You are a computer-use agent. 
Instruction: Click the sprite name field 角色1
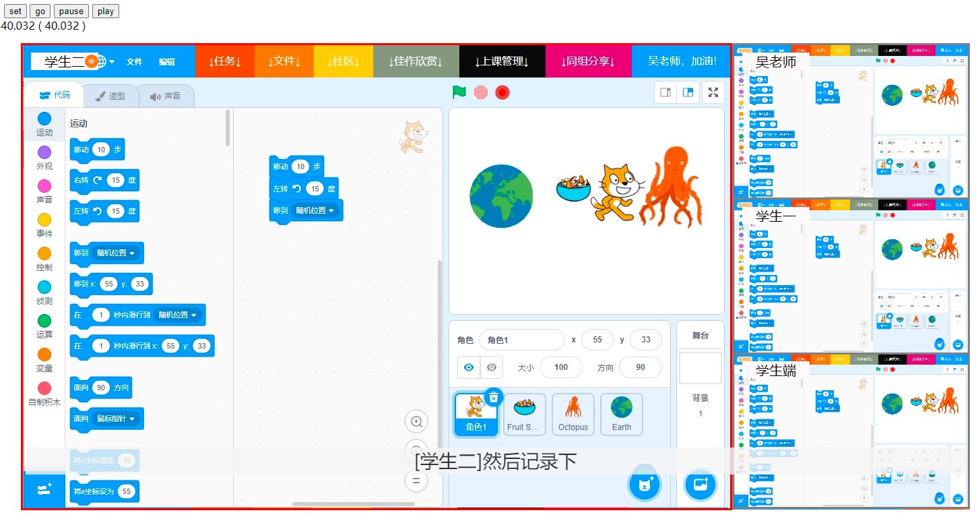click(522, 340)
